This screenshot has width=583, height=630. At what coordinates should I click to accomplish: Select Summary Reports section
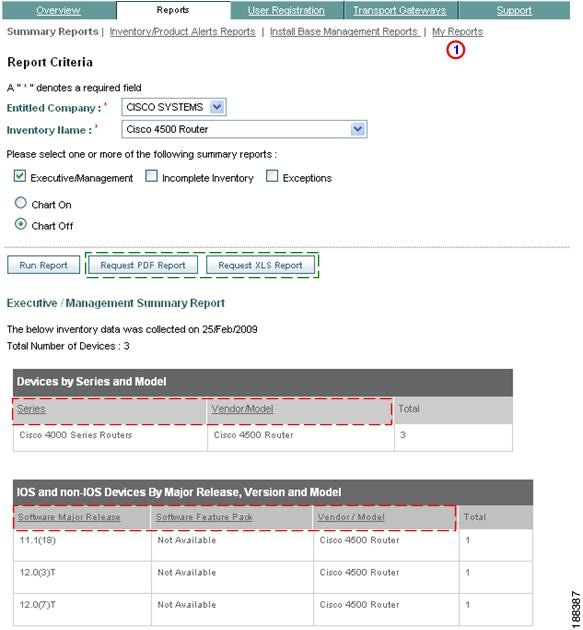pos(53,32)
